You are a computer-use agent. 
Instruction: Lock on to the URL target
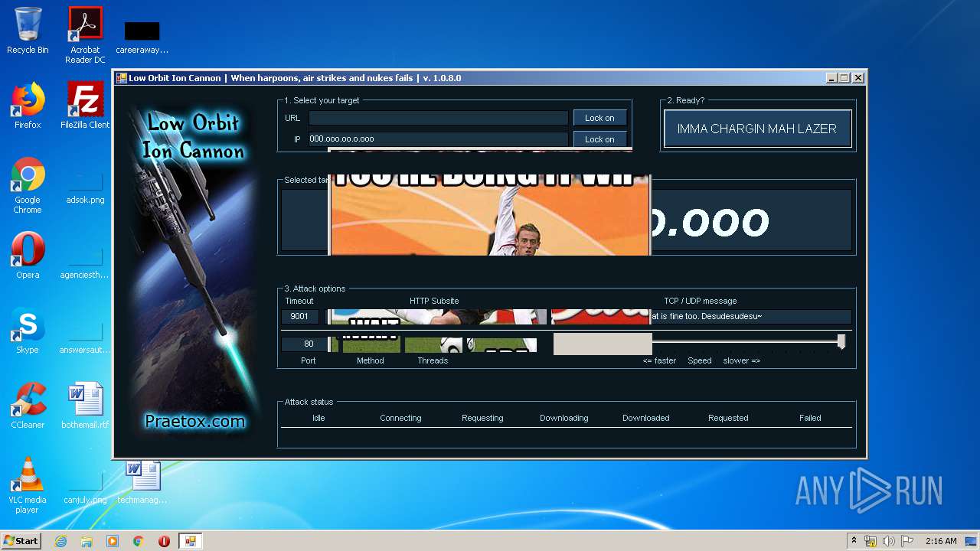point(599,118)
